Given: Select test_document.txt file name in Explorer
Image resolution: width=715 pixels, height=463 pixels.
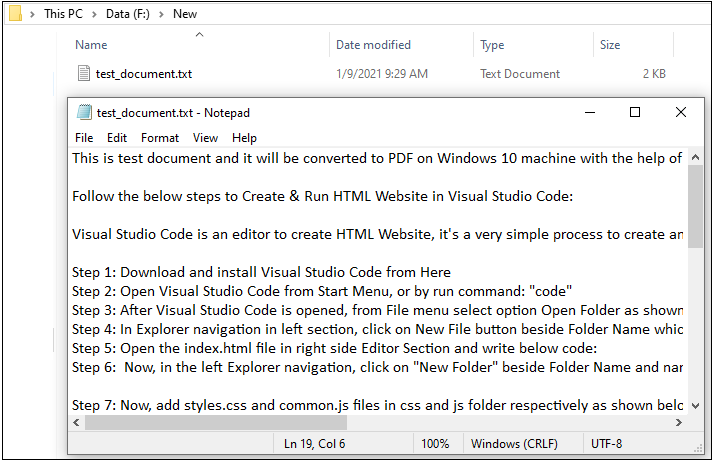Looking at the screenshot, I should (x=144, y=74).
